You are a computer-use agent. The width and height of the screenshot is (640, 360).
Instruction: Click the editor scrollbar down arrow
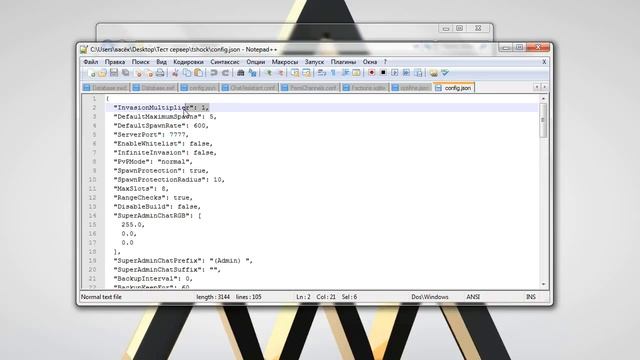coord(543,284)
